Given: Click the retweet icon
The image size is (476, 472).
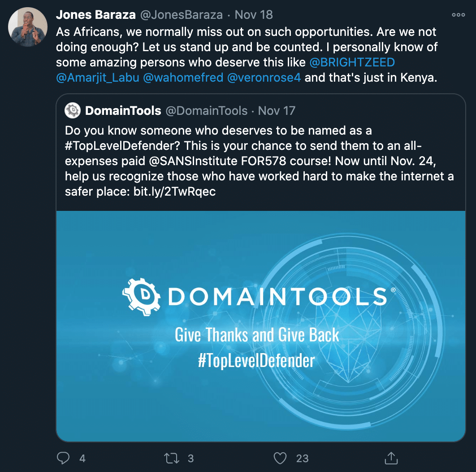Looking at the screenshot, I should point(171,458).
